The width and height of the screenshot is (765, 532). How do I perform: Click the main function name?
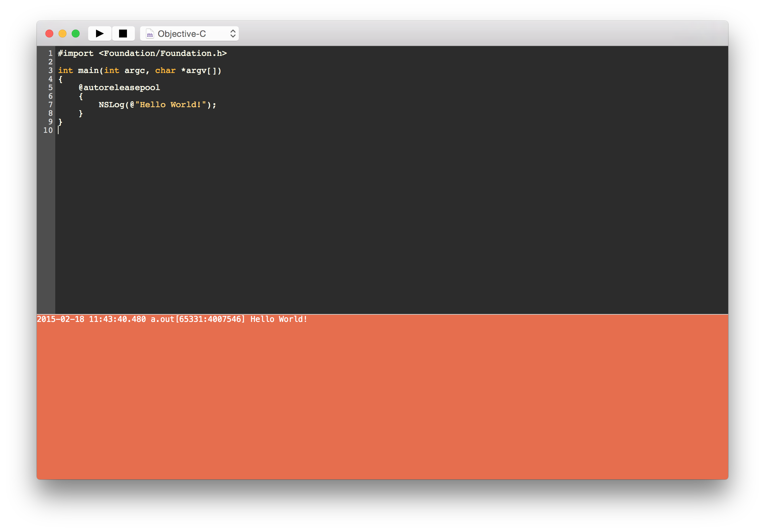[x=88, y=71]
